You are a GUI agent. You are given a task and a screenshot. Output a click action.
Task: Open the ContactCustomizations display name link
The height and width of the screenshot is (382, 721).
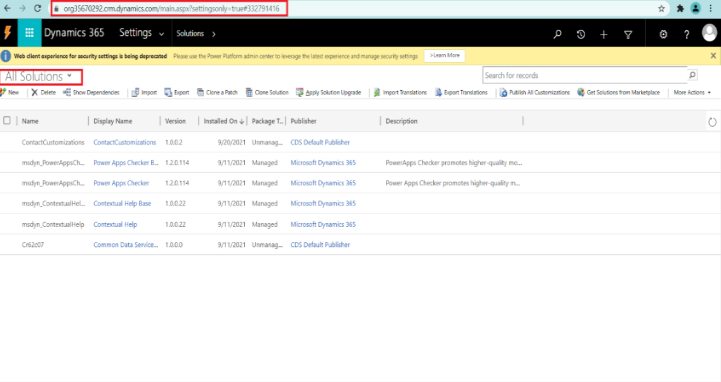pos(125,143)
